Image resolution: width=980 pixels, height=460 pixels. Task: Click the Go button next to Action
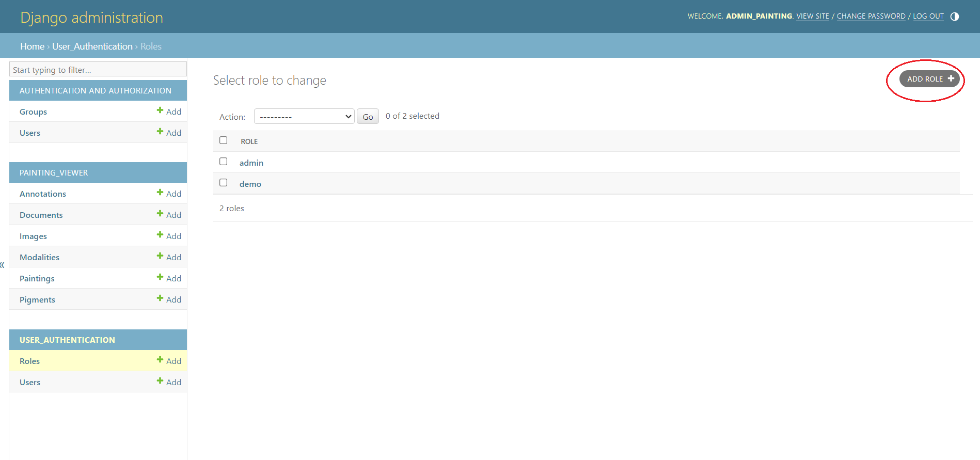(368, 117)
